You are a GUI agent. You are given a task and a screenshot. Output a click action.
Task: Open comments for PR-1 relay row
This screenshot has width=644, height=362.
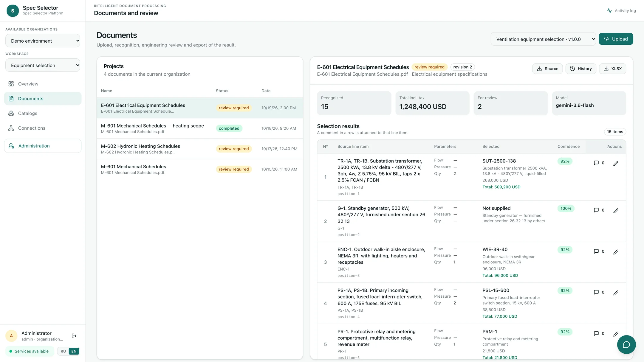coord(599,333)
